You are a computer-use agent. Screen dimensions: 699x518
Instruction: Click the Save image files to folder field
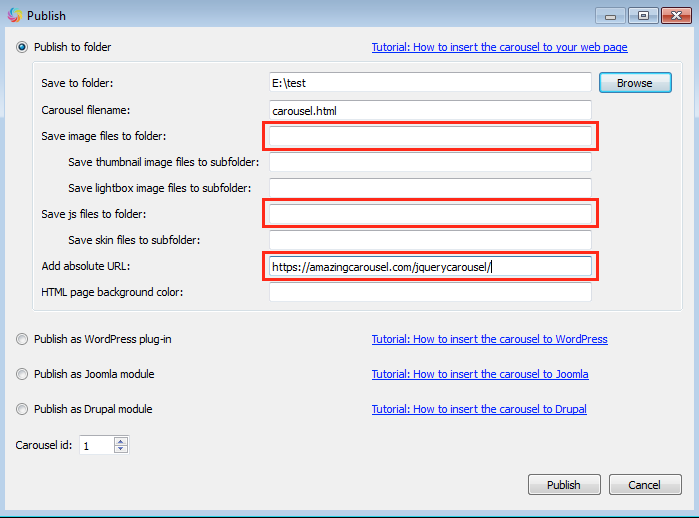(x=430, y=136)
